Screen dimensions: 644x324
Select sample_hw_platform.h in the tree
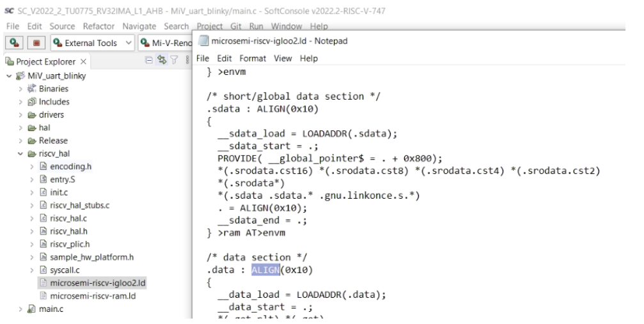(91, 258)
